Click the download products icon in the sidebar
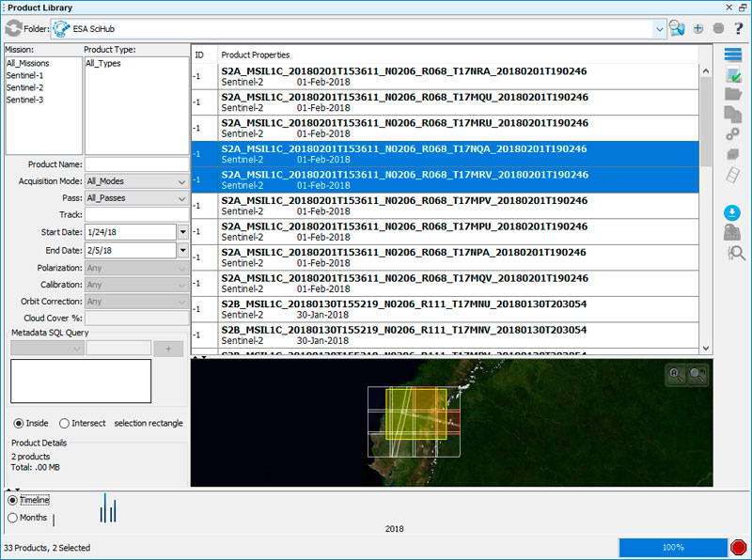Viewport: 752px width, 560px height. tap(732, 212)
